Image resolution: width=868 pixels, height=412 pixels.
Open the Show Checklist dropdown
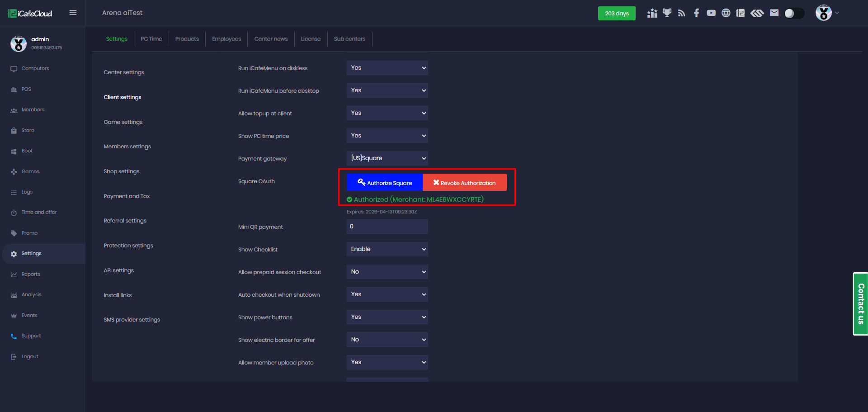pyautogui.click(x=387, y=249)
